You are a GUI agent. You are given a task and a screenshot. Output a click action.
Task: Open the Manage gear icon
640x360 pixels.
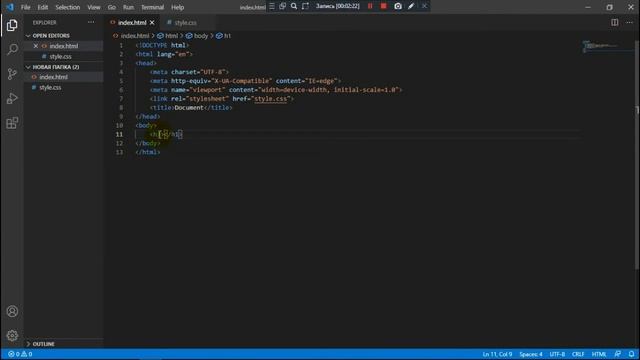[x=12, y=336]
